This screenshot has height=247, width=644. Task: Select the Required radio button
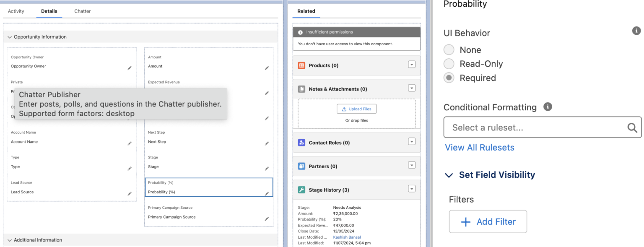(x=449, y=78)
